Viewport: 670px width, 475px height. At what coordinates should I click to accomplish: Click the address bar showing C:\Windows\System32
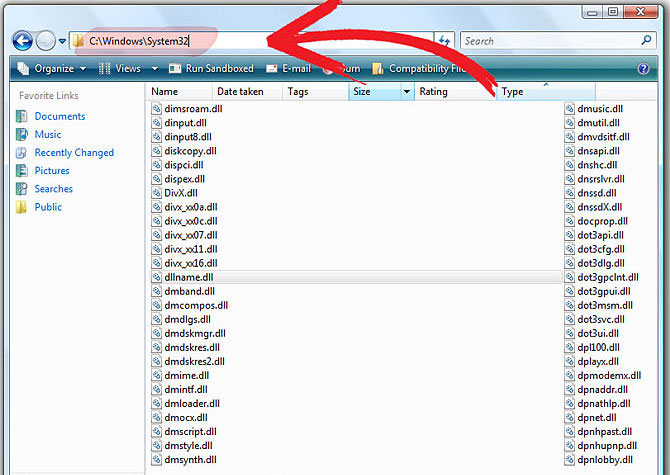[x=251, y=41]
